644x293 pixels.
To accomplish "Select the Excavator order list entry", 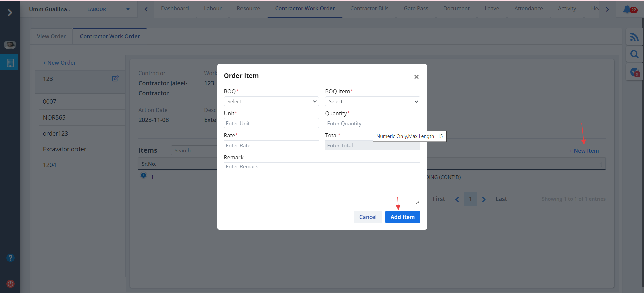I will click(x=64, y=149).
